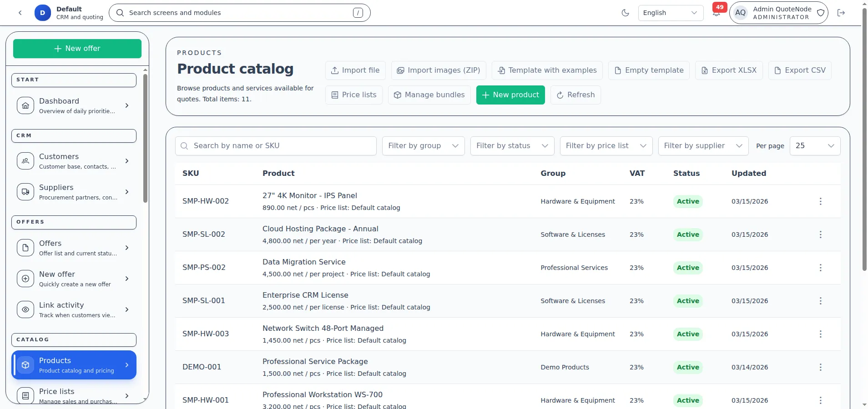Select the Link activity icon in sidebar

pos(25,309)
